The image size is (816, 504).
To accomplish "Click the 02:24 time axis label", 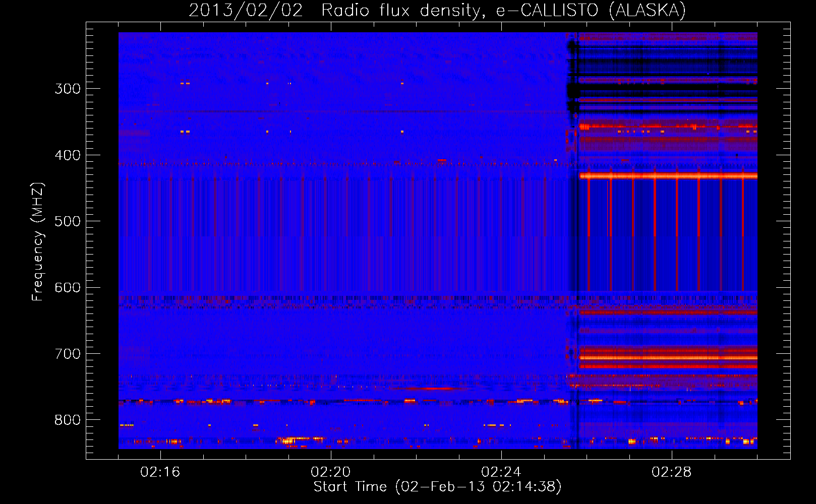I will click(x=501, y=472).
